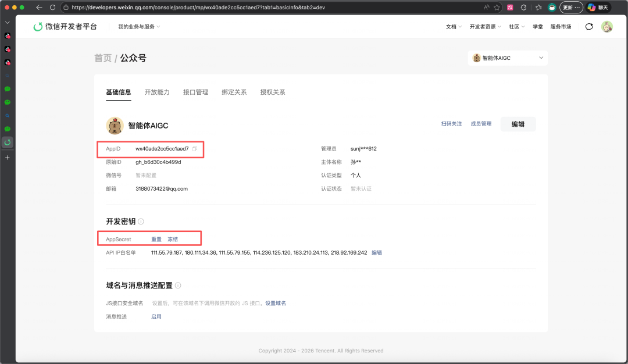Screen dimensions: 628x364
Task: Click the browser address bar URL
Action: [198, 7]
